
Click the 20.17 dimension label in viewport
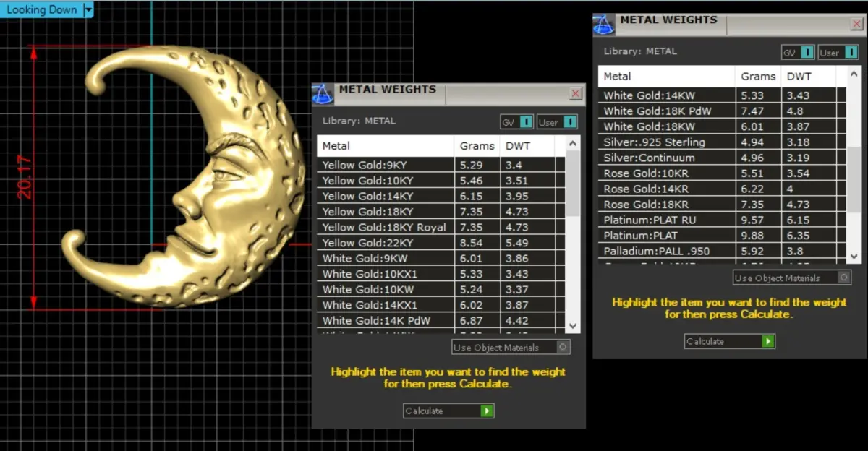pyautogui.click(x=24, y=177)
